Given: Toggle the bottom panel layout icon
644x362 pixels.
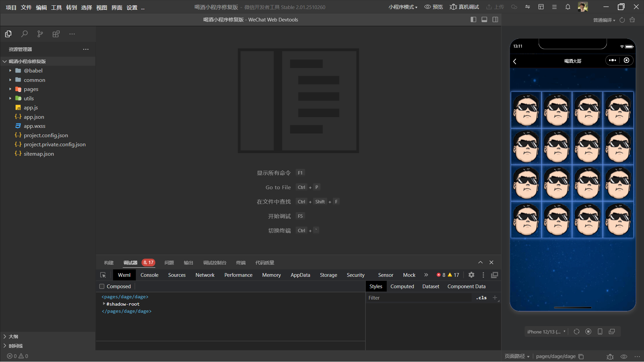Looking at the screenshot, I should click(x=484, y=20).
